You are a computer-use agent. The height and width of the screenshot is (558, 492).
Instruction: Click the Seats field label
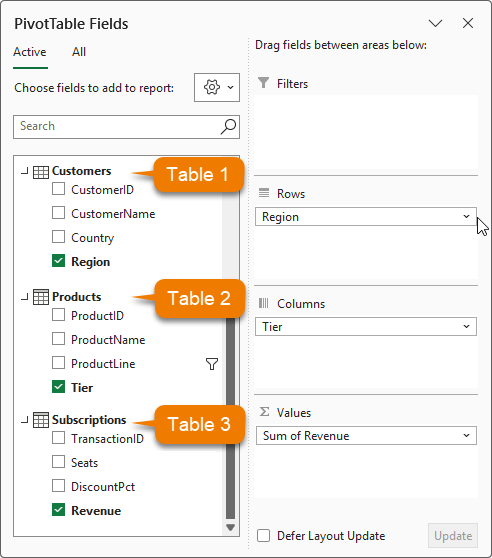tap(84, 463)
